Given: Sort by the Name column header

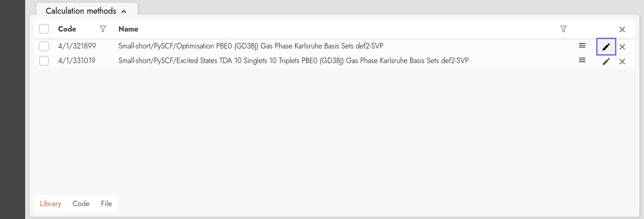Looking at the screenshot, I should pos(128,29).
